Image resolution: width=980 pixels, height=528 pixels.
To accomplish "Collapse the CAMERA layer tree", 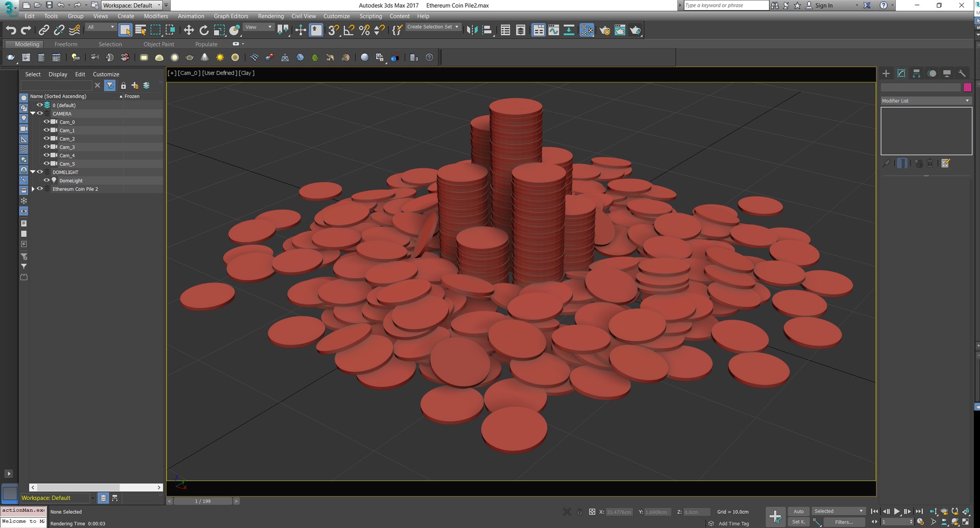I will [x=33, y=114].
